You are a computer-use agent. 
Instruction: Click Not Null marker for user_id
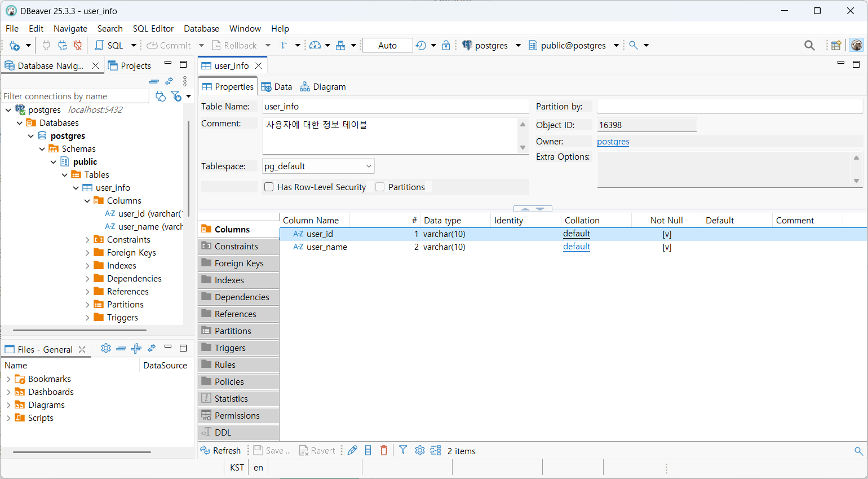(667, 234)
